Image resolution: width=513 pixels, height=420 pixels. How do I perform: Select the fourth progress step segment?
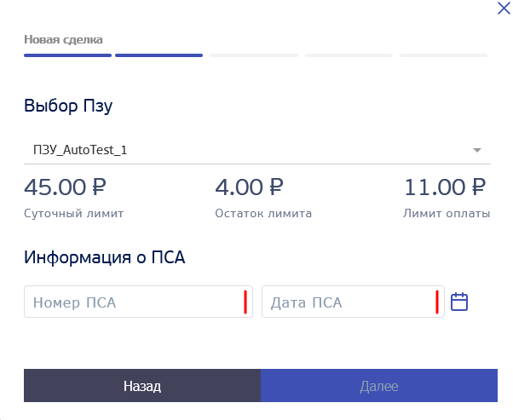(349, 55)
